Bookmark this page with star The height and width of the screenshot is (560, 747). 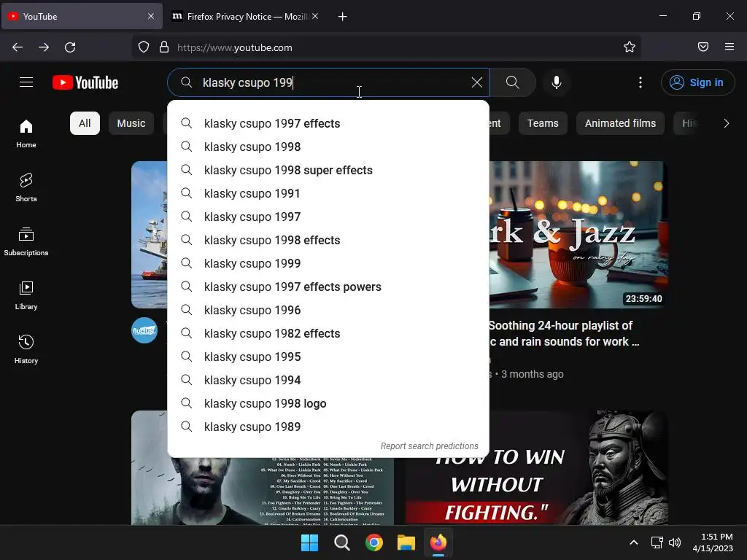630,47
